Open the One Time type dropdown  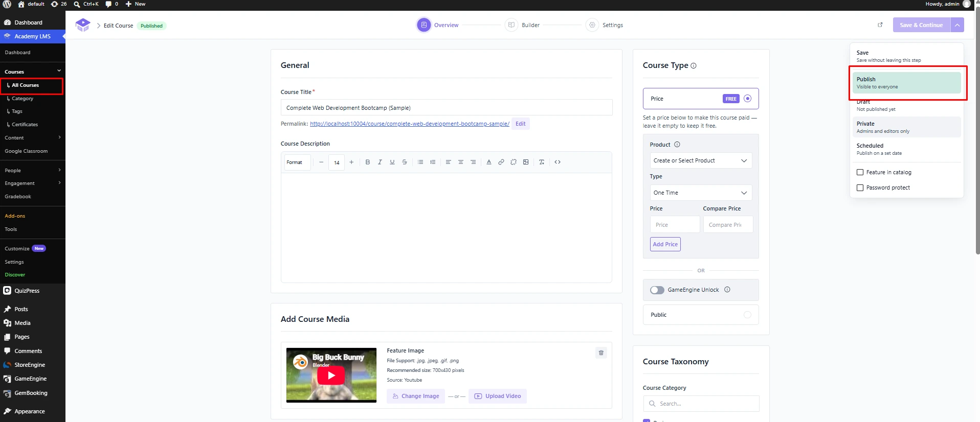701,193
